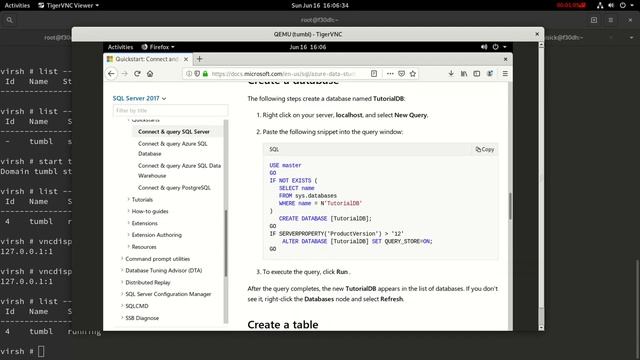The width and height of the screenshot is (640, 360).
Task: Open the terminal hamburger menu icon
Action: coord(611,20)
